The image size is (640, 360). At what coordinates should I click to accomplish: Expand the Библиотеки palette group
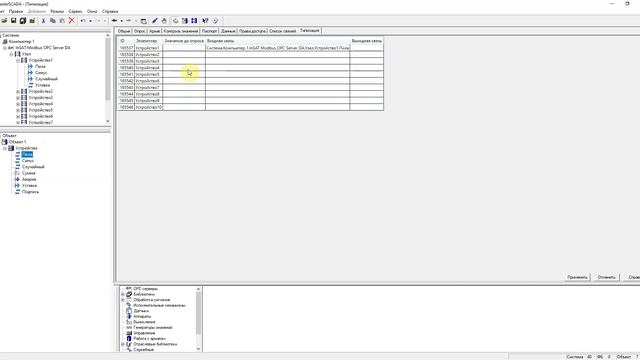[123, 294]
